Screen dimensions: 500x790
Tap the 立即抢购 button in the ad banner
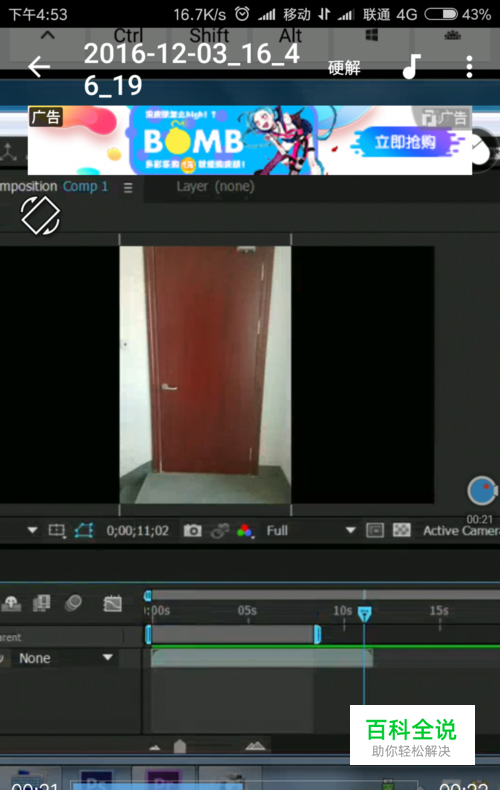(x=405, y=143)
